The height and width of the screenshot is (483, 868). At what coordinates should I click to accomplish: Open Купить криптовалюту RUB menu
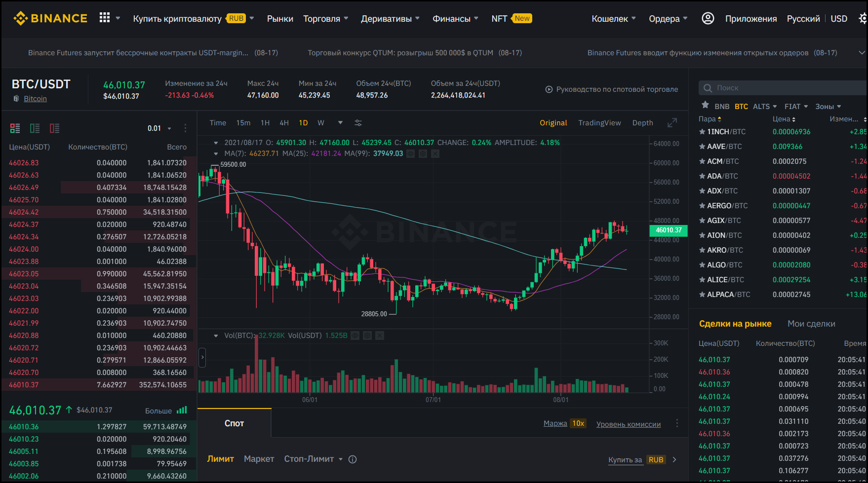click(x=194, y=18)
